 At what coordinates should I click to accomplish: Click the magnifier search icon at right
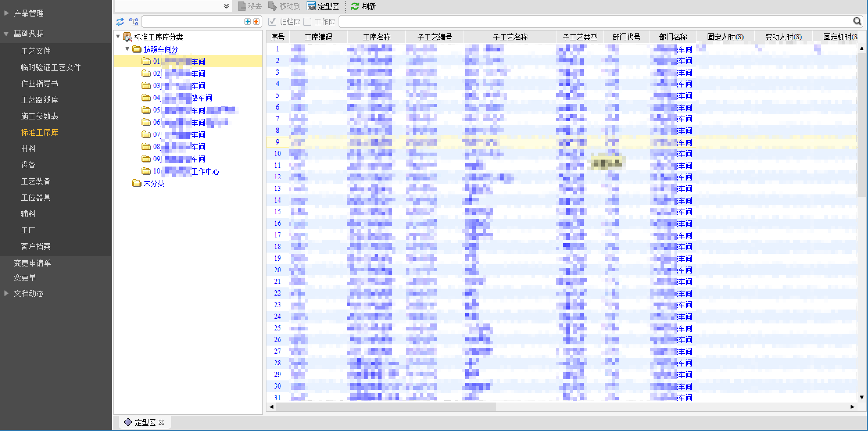coord(857,22)
